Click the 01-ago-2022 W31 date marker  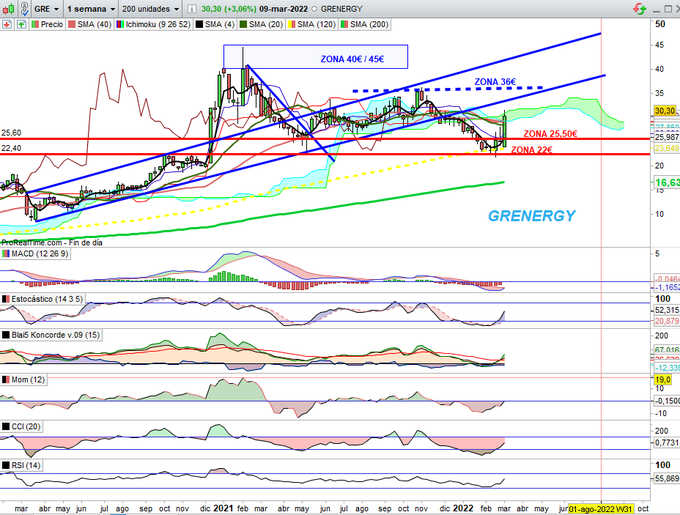point(601,508)
